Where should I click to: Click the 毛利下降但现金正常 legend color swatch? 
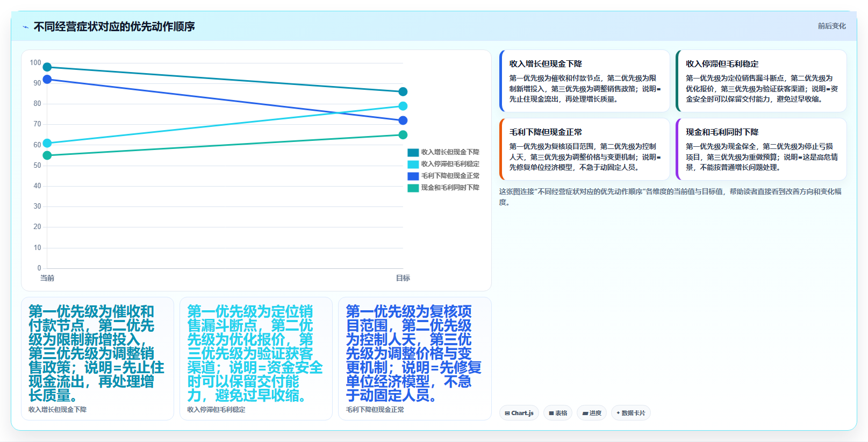tap(413, 176)
